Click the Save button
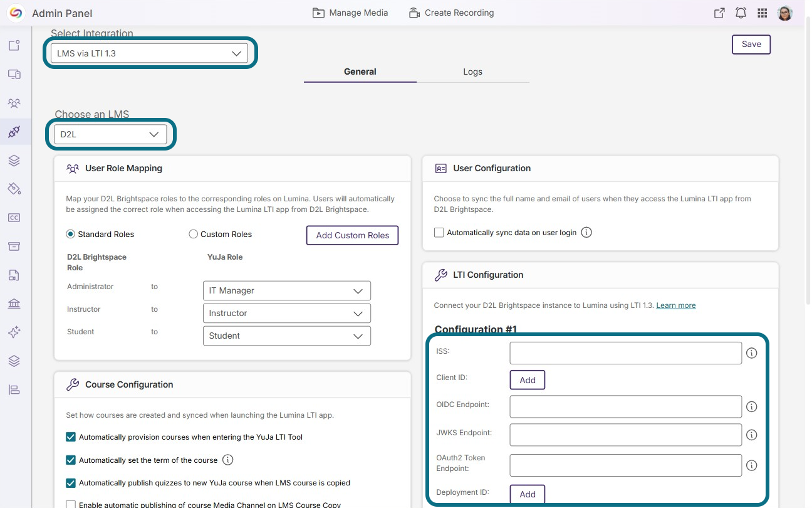Viewport: 812px width, 508px height. 751,44
